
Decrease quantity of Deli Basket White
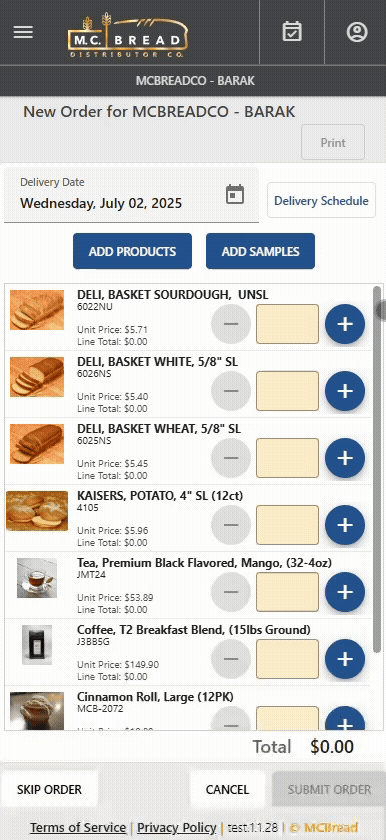click(x=231, y=391)
